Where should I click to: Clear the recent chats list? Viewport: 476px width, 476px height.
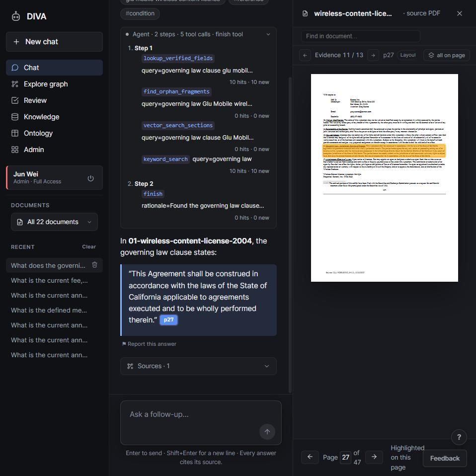click(89, 247)
